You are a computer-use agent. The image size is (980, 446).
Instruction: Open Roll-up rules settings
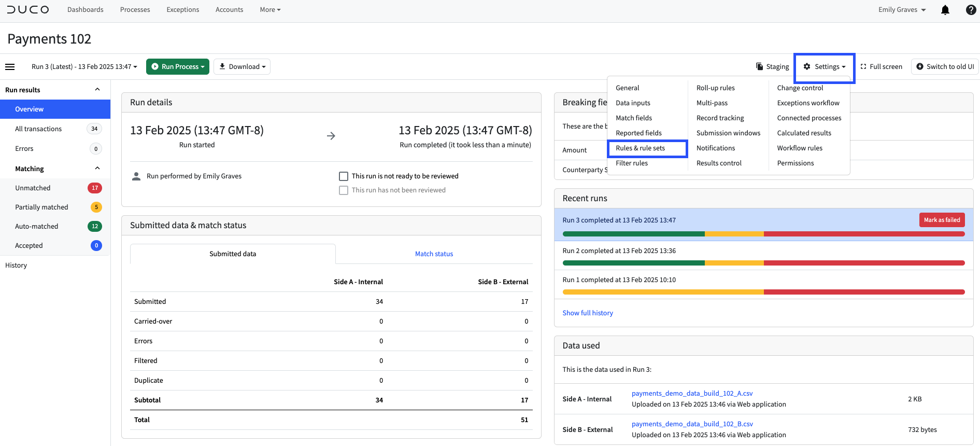click(x=716, y=88)
